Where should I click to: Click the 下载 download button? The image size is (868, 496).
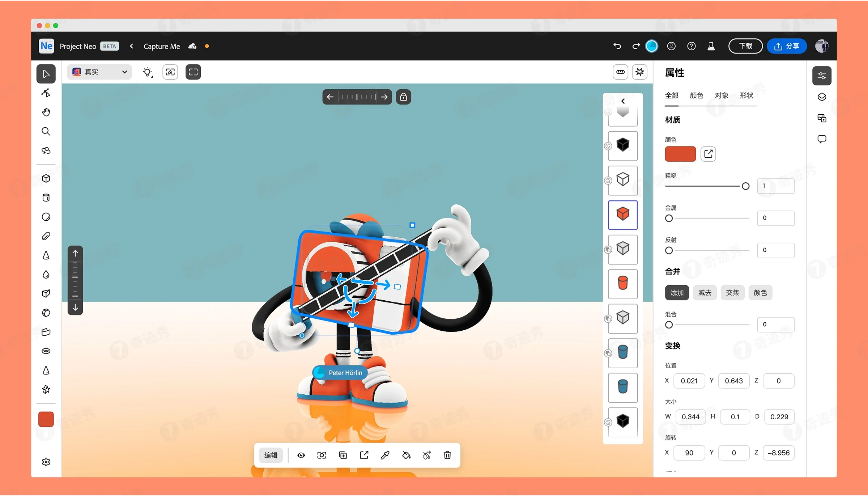745,46
